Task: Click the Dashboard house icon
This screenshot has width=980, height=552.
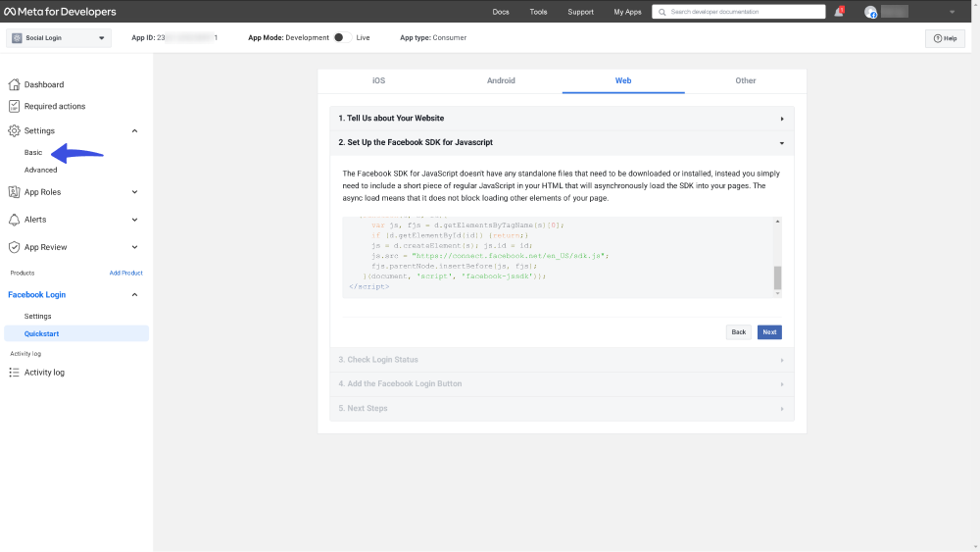Action: click(x=14, y=84)
